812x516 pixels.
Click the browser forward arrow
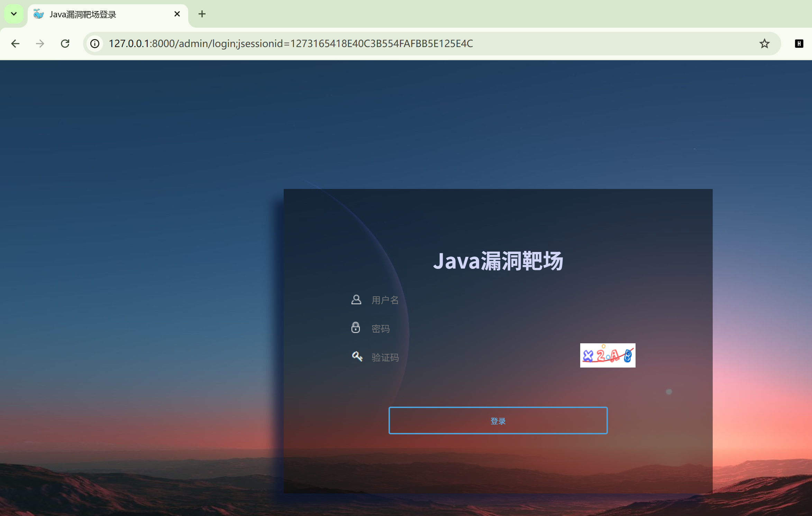click(x=40, y=44)
